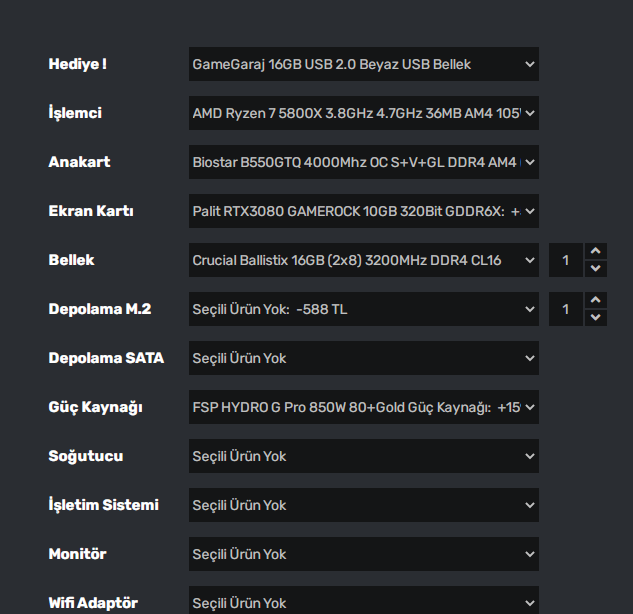
Task: Expand the Güç Kaynağı power supply dropdown
Action: pyautogui.click(x=363, y=407)
